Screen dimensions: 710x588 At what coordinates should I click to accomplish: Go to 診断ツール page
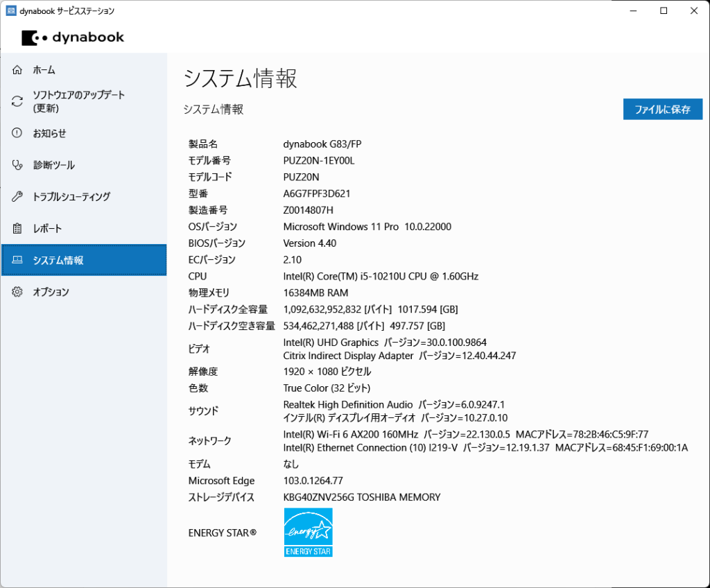pyautogui.click(x=84, y=165)
